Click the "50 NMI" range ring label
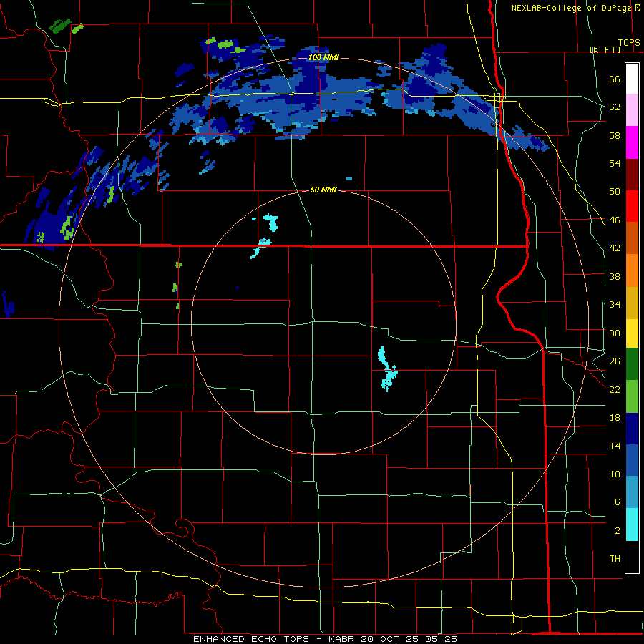 point(323,190)
